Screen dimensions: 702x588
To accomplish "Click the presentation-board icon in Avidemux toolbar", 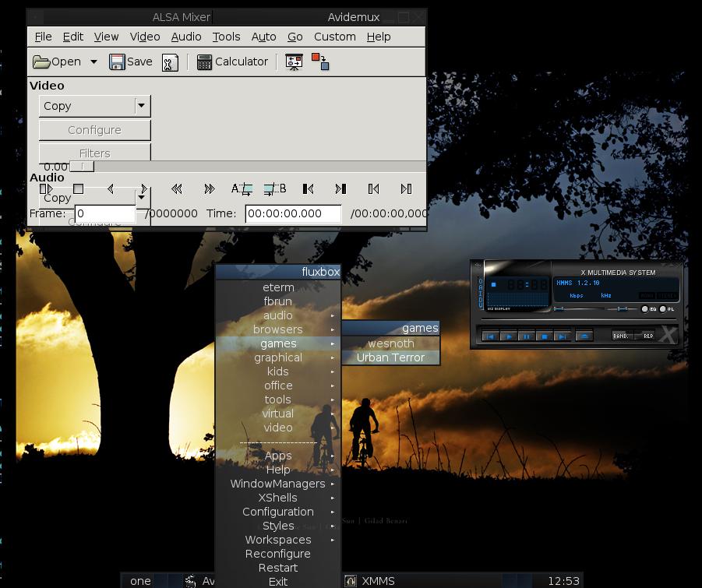I will pos(295,62).
